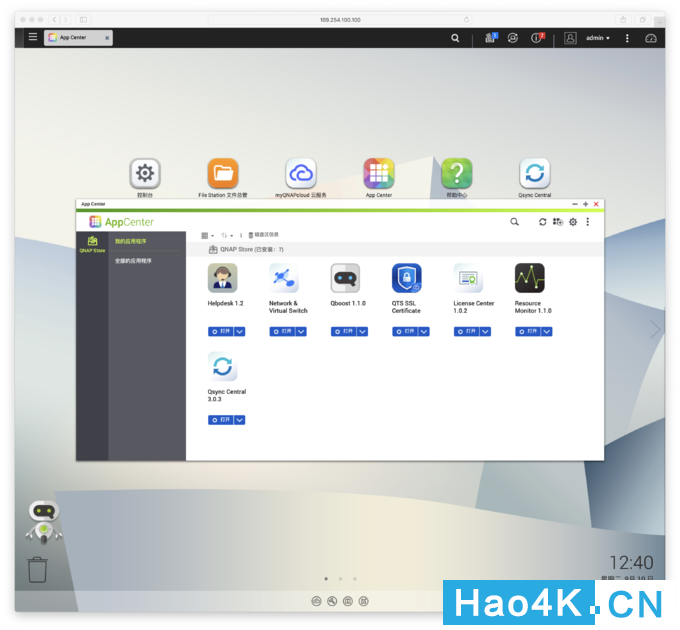Open License Center with its button
The height and width of the screenshot is (630, 680).
coord(467,332)
